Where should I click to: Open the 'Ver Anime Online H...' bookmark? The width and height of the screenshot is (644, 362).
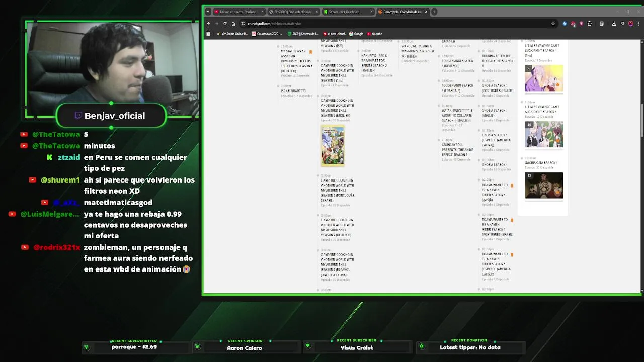[x=232, y=34]
